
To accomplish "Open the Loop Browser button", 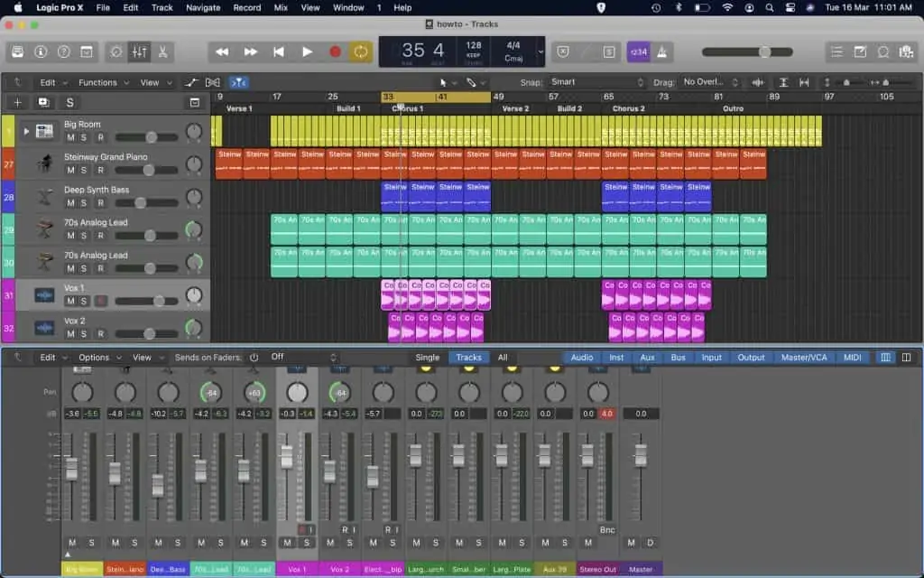I will click(x=883, y=51).
